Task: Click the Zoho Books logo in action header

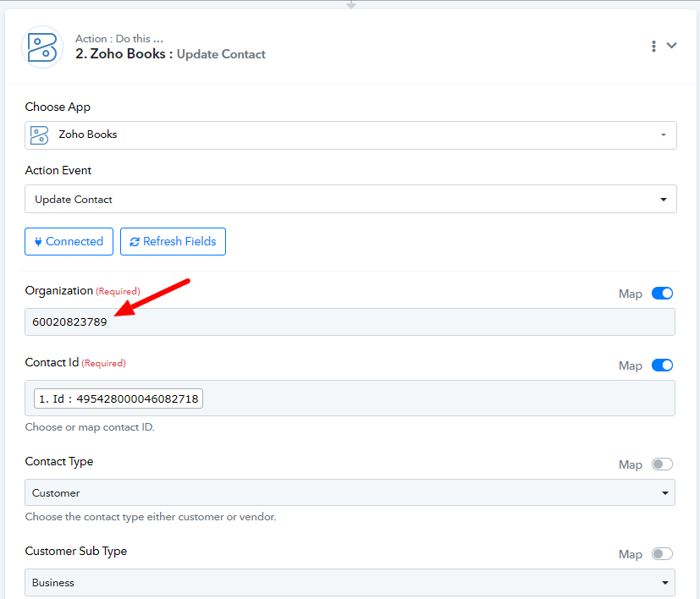Action: (42, 47)
